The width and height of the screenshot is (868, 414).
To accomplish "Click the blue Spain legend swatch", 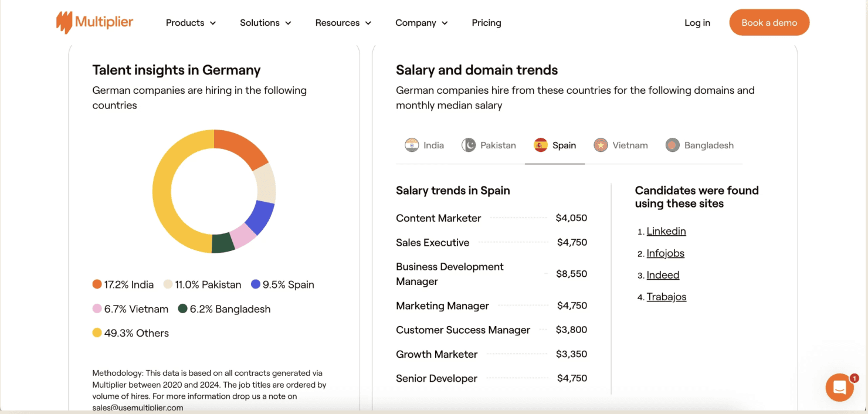I will pos(256,284).
